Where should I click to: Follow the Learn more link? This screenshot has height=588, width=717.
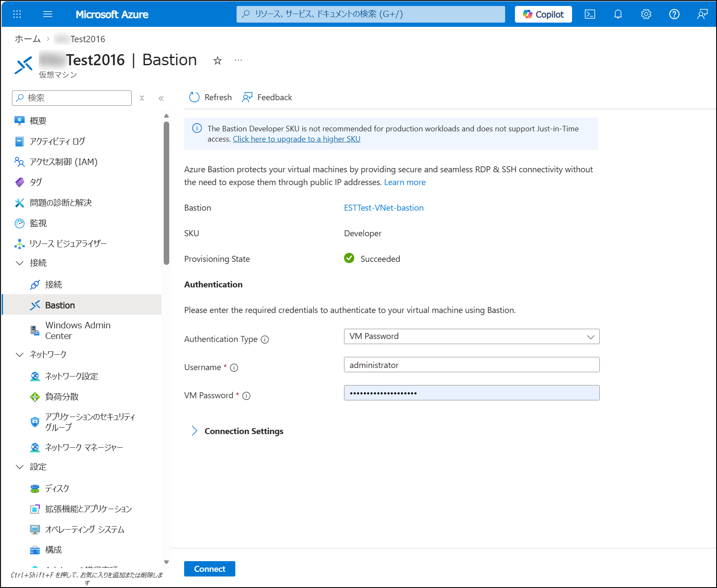tap(405, 182)
